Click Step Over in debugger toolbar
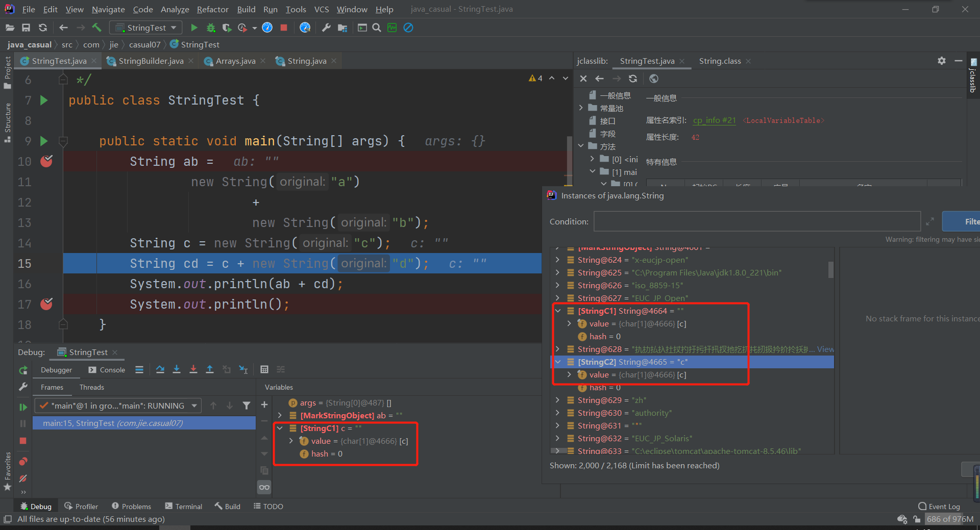Viewport: 980px width, 530px height. [160, 369]
